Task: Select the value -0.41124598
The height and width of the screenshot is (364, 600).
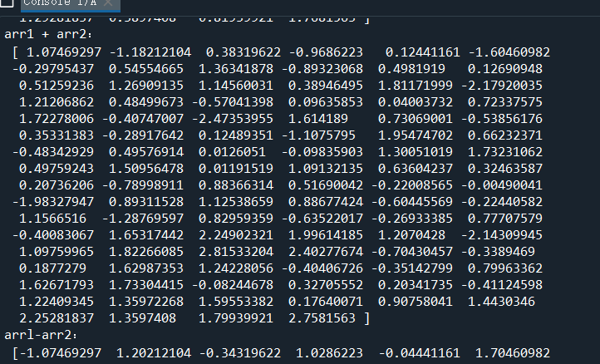Action: pyautogui.click(x=501, y=285)
